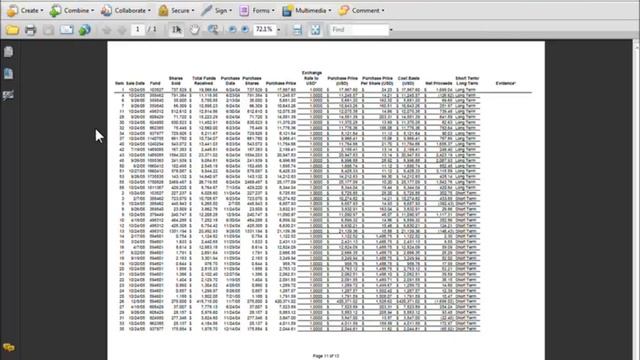Image resolution: width=640 pixels, height=360 pixels.
Task: Enable scrolling pages view mode
Action: tap(298, 30)
